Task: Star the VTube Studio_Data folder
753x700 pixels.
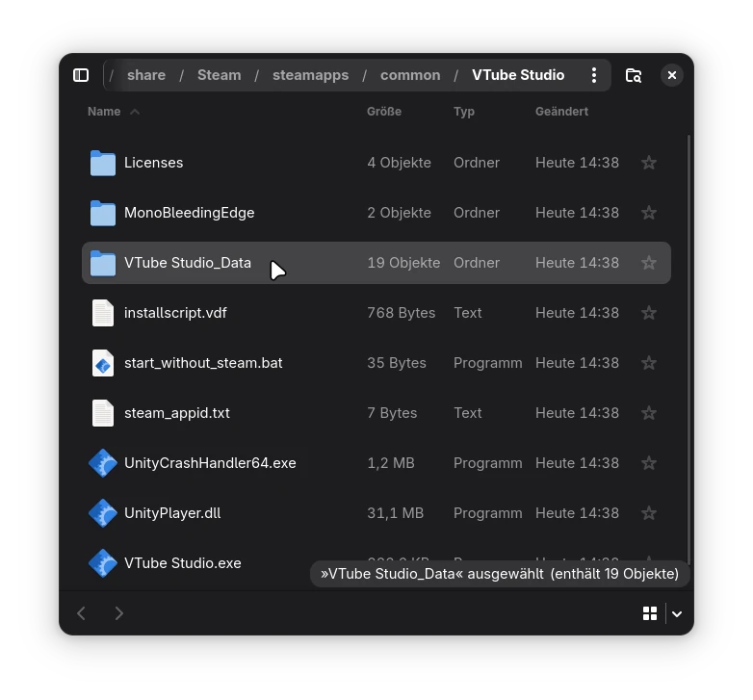Action: 649,263
